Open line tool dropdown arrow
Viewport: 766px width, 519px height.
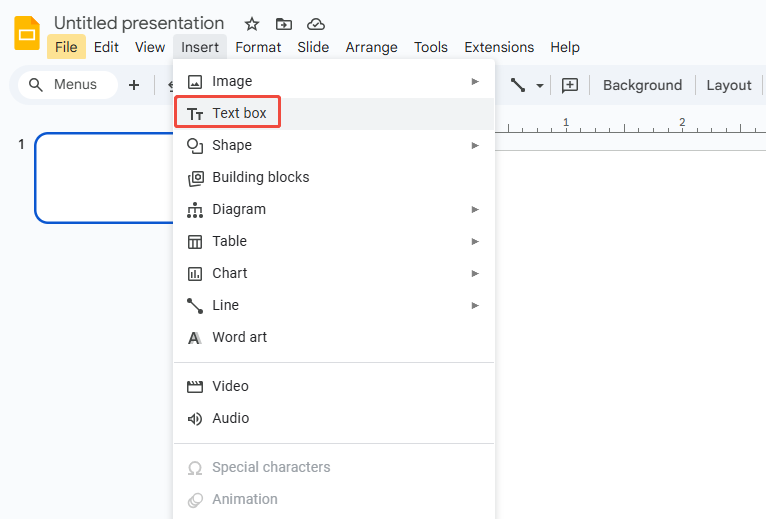[540, 85]
